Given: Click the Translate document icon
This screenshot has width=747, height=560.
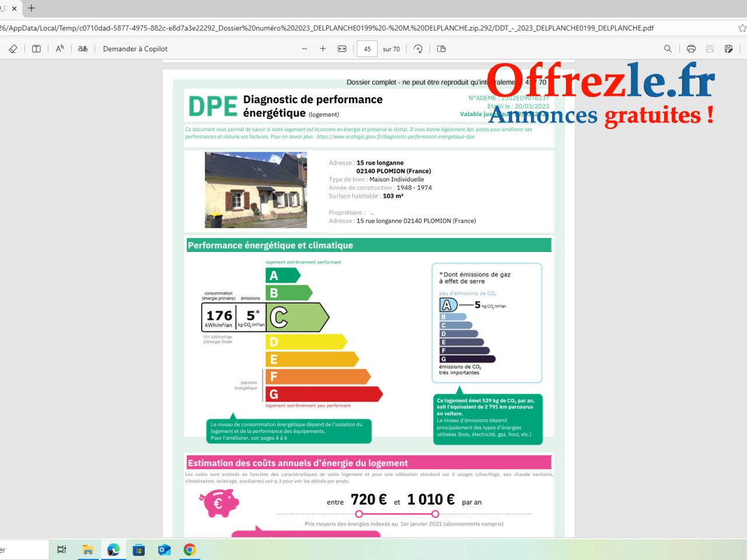Looking at the screenshot, I should [x=83, y=49].
